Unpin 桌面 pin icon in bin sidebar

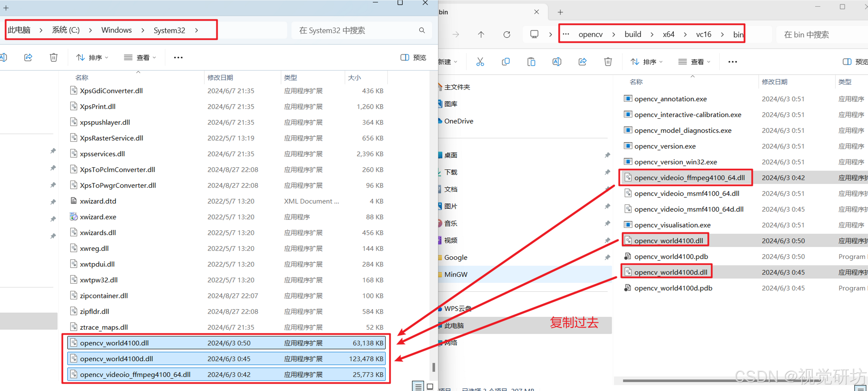click(607, 155)
